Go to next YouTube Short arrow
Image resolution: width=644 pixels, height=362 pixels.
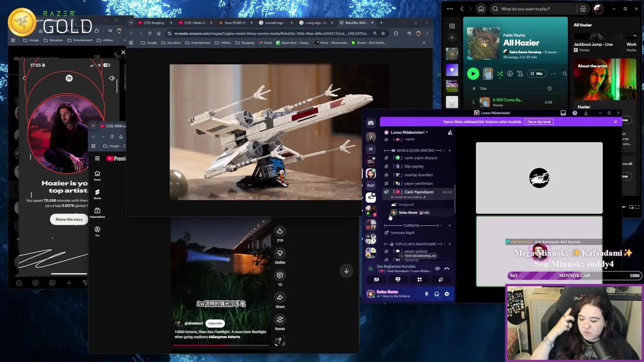click(x=346, y=271)
